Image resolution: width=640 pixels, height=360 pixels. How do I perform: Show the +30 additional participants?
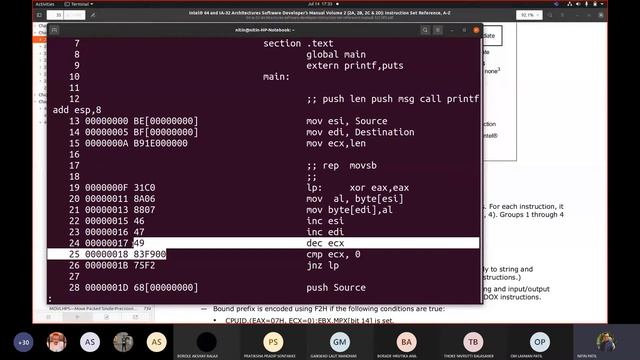pyautogui.click(x=23, y=342)
